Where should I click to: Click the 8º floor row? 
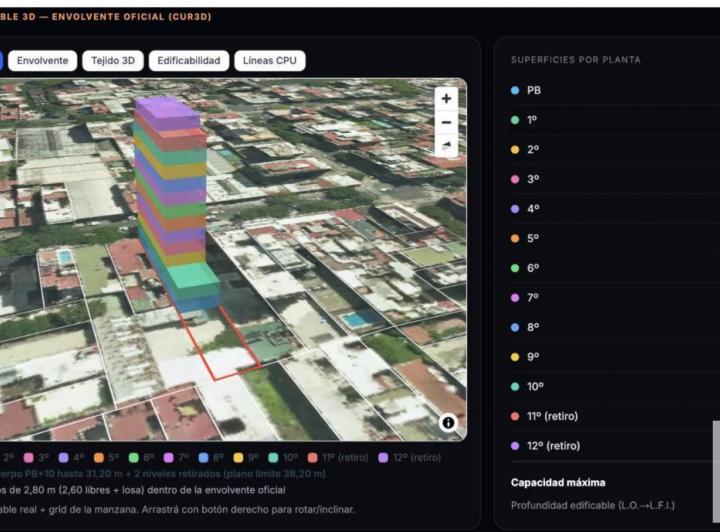pyautogui.click(x=615, y=327)
